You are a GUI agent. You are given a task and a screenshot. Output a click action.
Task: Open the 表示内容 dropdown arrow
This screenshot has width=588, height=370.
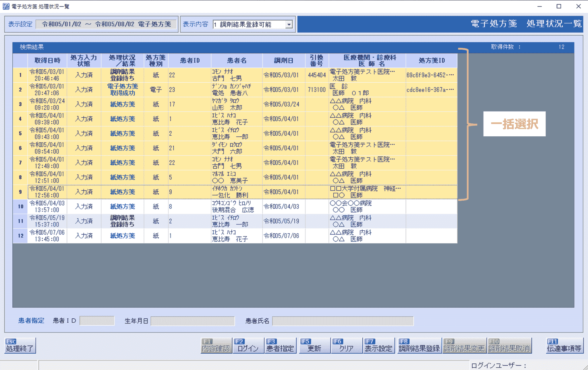coord(289,24)
